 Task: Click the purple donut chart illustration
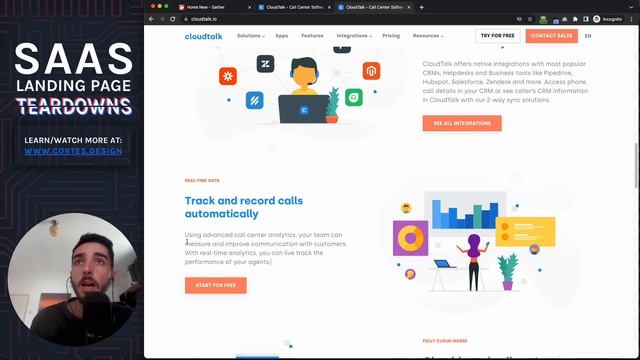(410, 238)
